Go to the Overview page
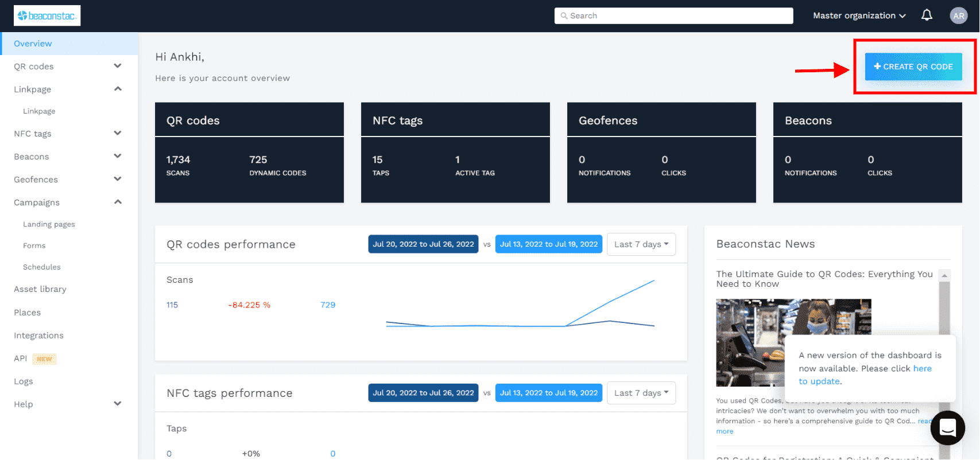Viewport: 980px width, 460px height. coord(69,44)
